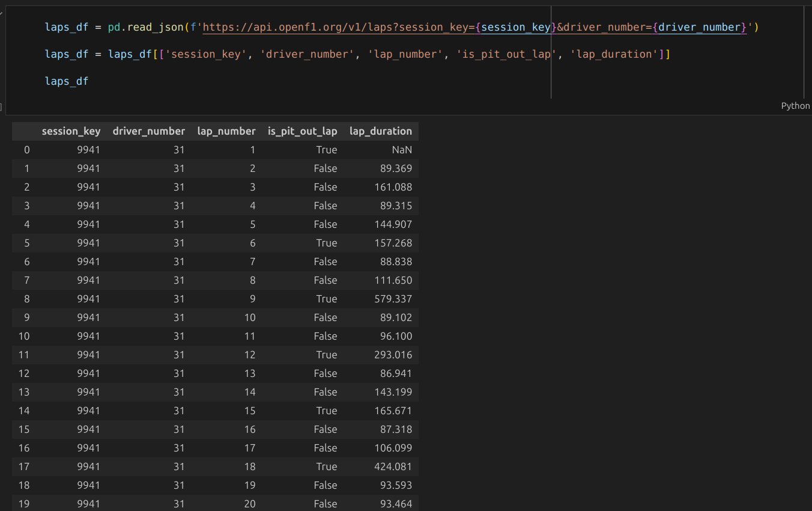Select lap_number cell showing 13
This screenshot has width=812, height=511.
pos(250,373)
